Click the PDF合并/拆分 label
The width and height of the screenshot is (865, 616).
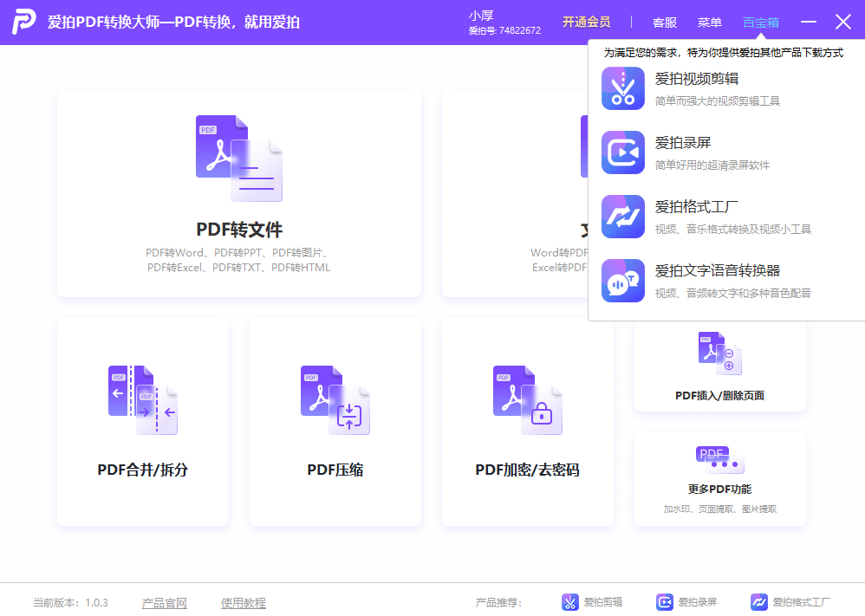(x=143, y=470)
